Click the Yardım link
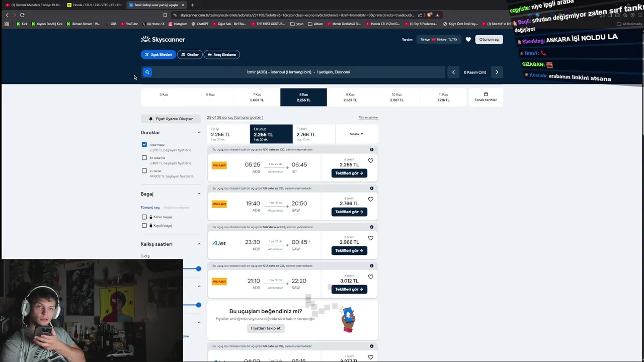644x362 pixels. tap(407, 39)
